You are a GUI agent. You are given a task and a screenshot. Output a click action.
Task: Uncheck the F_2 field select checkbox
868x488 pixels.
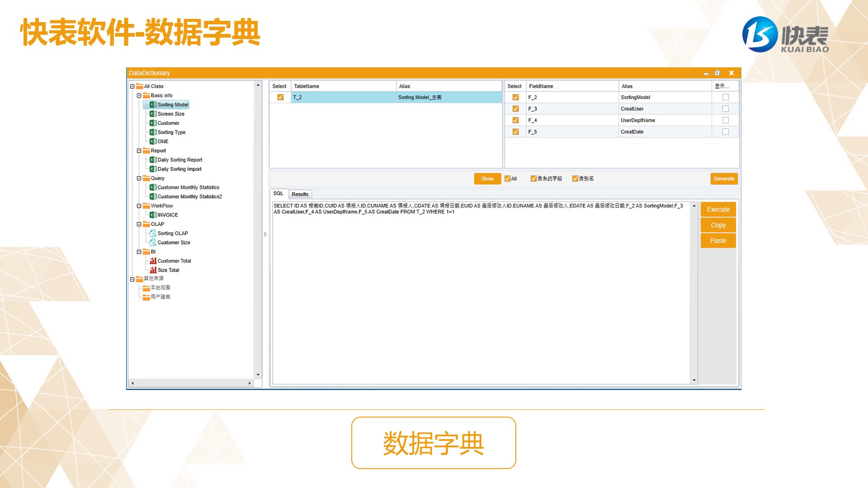coord(515,97)
